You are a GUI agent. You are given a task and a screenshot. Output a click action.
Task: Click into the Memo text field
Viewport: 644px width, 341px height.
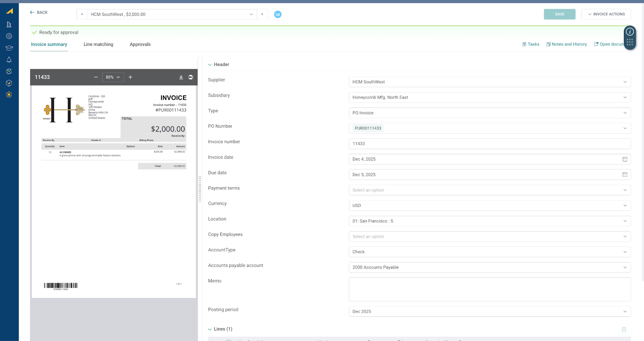tap(489, 289)
